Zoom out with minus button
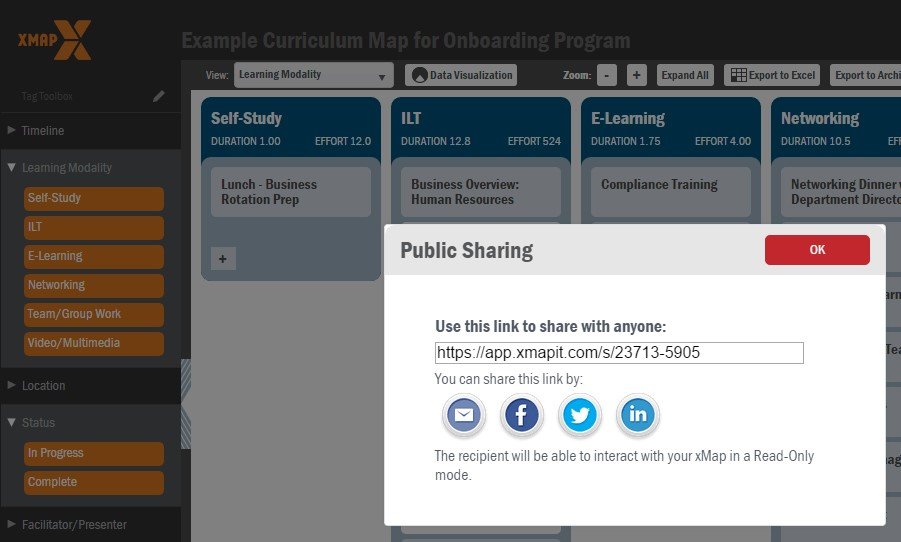901x542 pixels. click(607, 75)
